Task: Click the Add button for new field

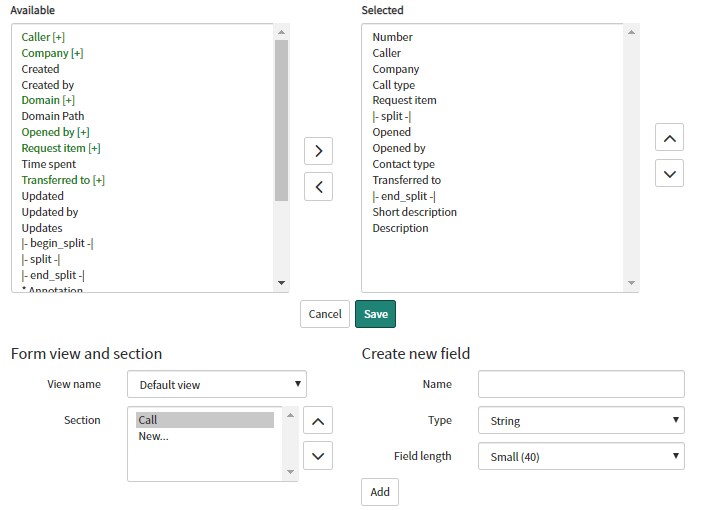Action: pyautogui.click(x=380, y=492)
